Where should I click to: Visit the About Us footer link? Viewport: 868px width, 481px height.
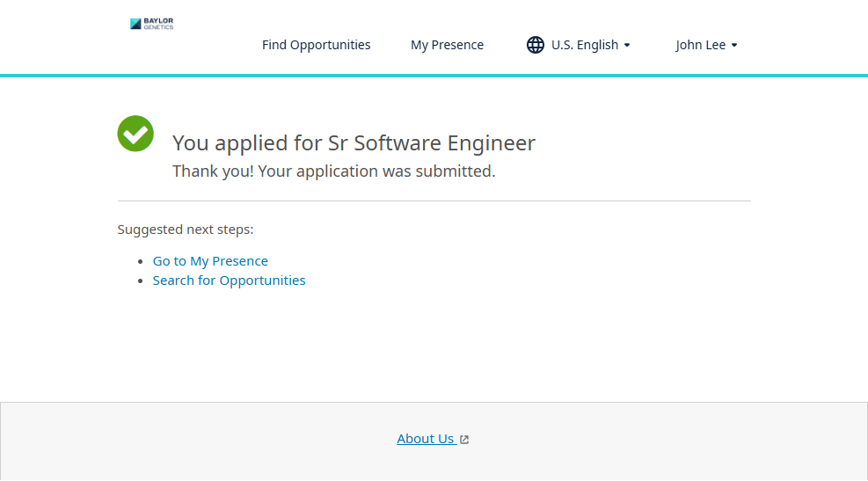pos(426,439)
